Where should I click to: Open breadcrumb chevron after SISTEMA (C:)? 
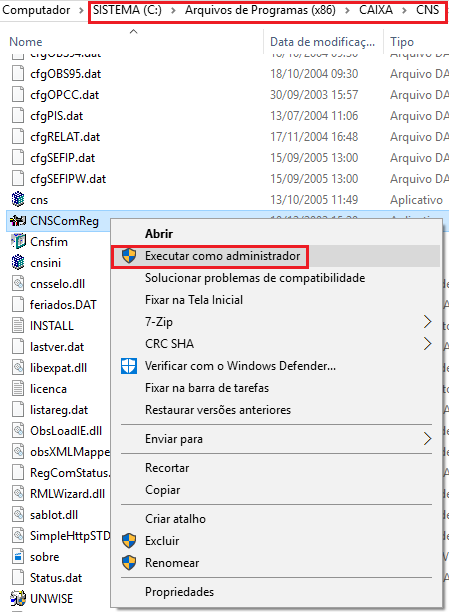173,10
